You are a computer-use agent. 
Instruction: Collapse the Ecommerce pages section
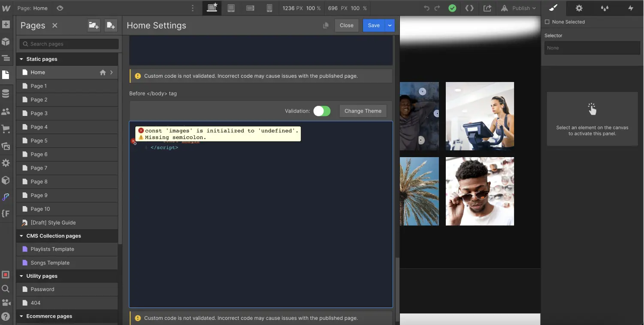click(21, 316)
